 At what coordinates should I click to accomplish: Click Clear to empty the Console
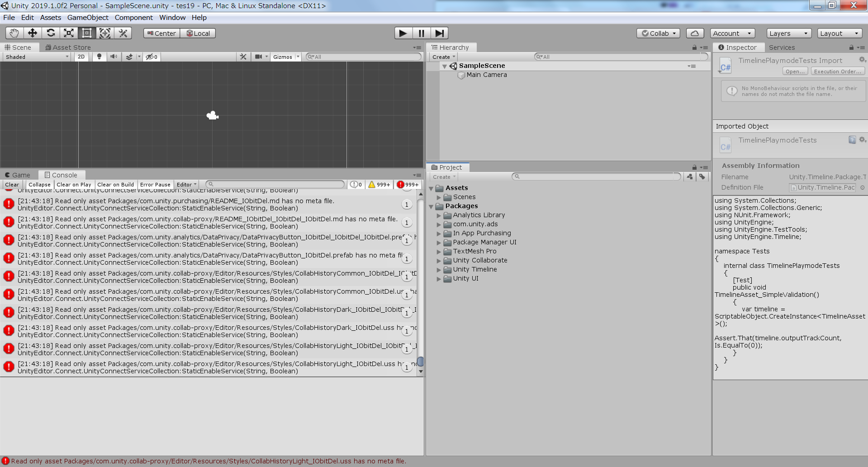[x=12, y=184]
